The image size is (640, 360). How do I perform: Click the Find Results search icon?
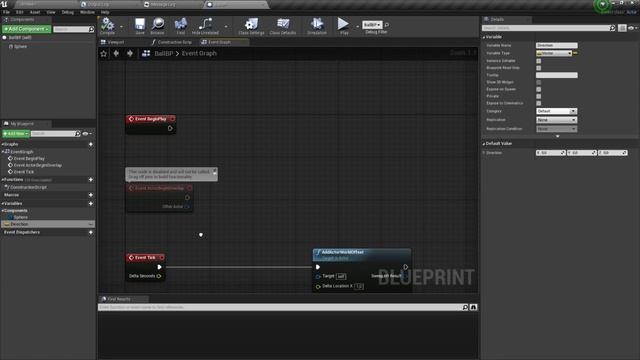click(465, 307)
